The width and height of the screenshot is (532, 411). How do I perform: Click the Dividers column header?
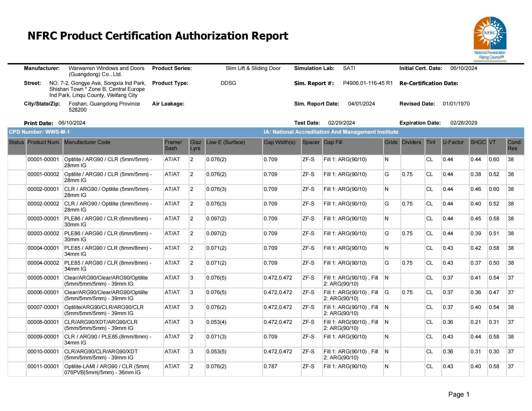pyautogui.click(x=413, y=146)
